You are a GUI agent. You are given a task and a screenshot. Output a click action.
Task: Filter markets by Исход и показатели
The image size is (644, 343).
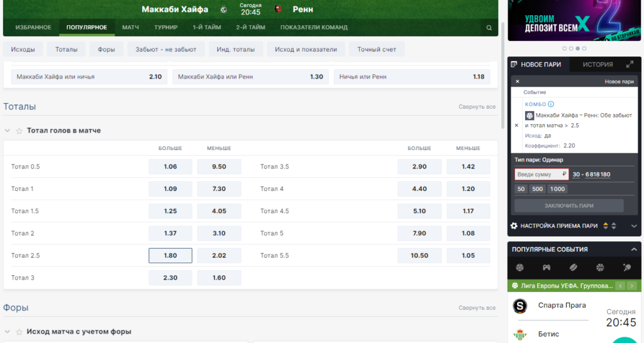click(x=306, y=49)
